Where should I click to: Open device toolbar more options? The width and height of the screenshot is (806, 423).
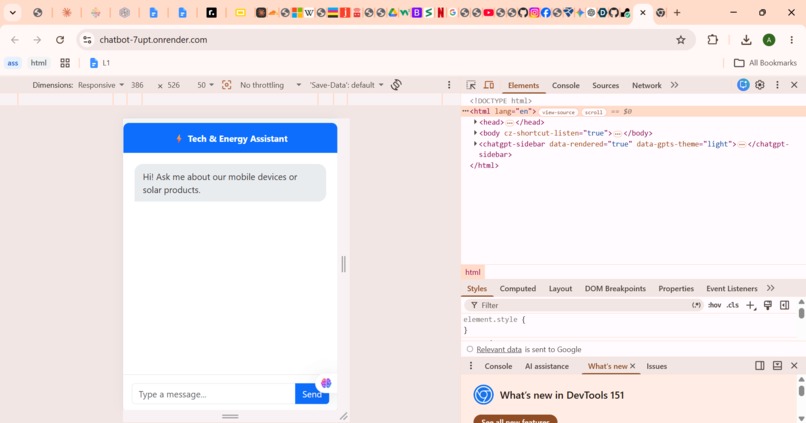[x=449, y=85]
